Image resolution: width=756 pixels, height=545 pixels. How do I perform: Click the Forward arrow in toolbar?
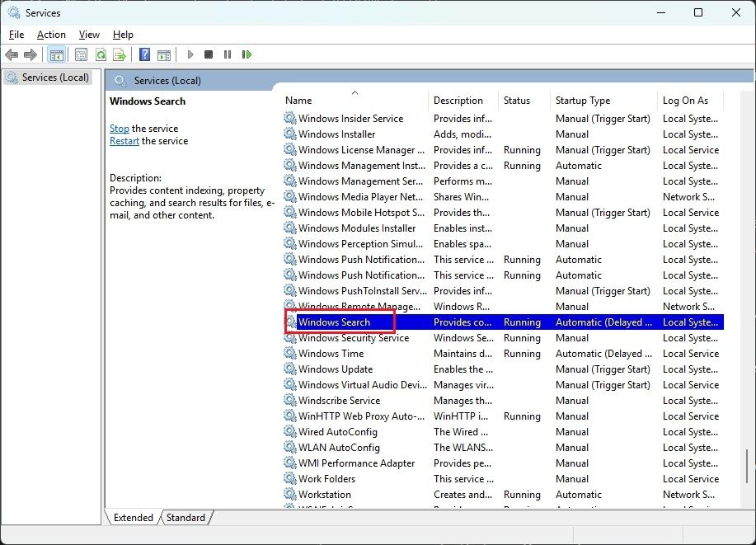30,54
